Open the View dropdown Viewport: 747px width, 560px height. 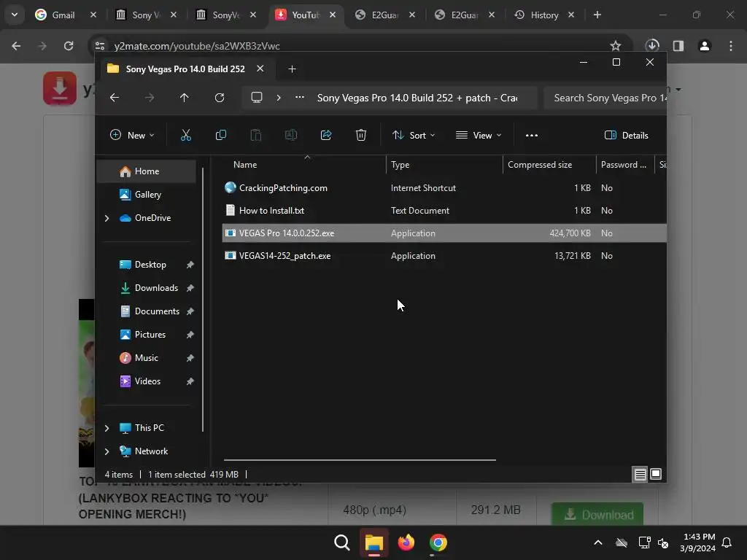click(x=479, y=135)
